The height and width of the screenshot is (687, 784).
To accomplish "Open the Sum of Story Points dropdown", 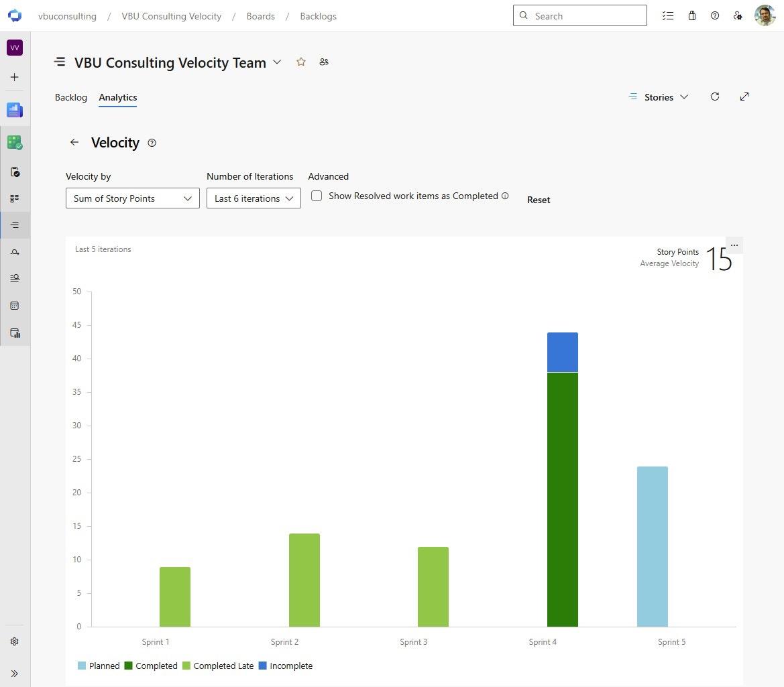I will point(133,198).
